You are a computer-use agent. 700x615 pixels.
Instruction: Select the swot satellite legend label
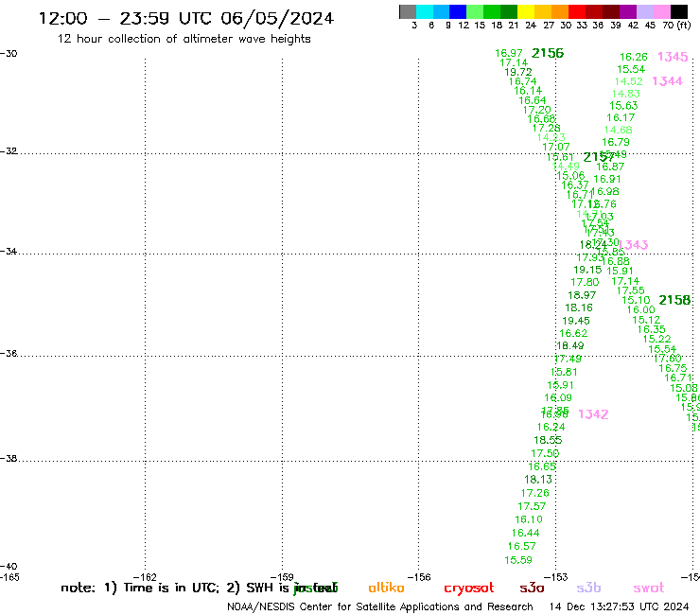pos(649,588)
